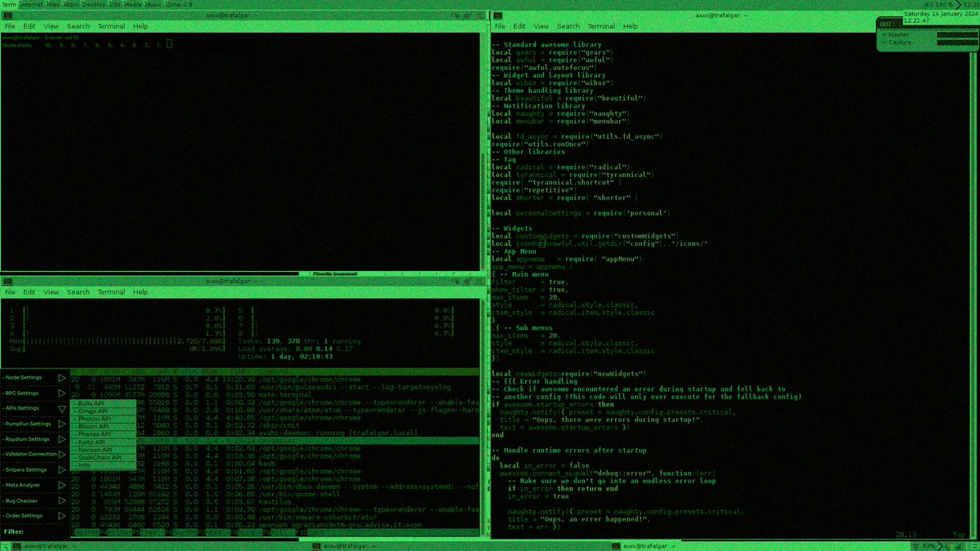
Task: Select Gmgn API from the submenu
Action: pyautogui.click(x=102, y=411)
